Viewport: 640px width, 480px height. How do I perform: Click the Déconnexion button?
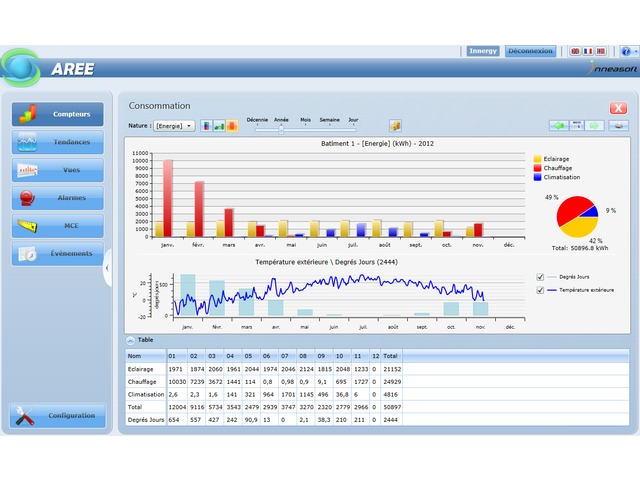click(x=530, y=51)
